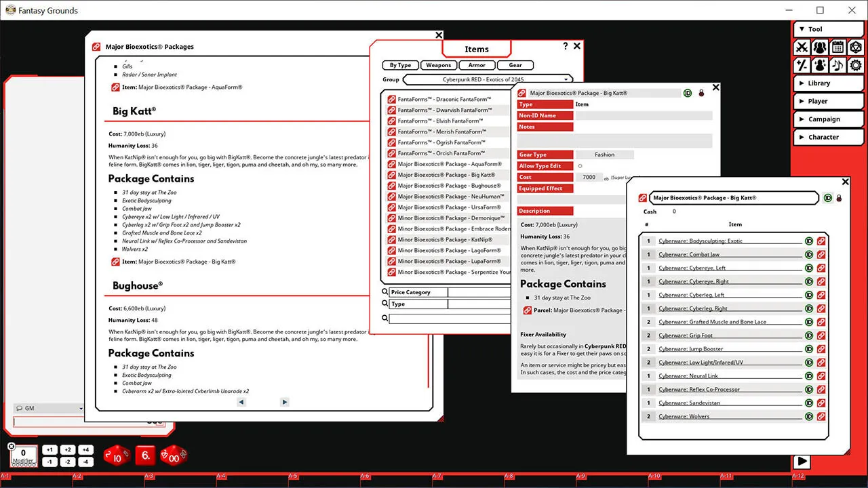Open the GM chat mode dropdown

(49, 409)
